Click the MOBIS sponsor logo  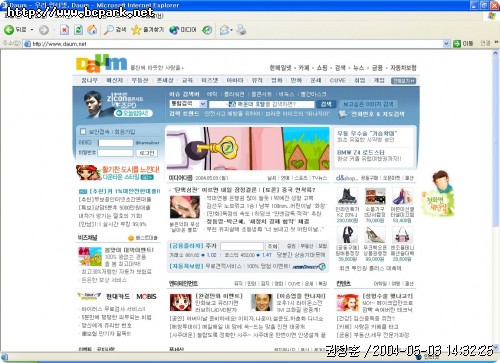(x=146, y=296)
